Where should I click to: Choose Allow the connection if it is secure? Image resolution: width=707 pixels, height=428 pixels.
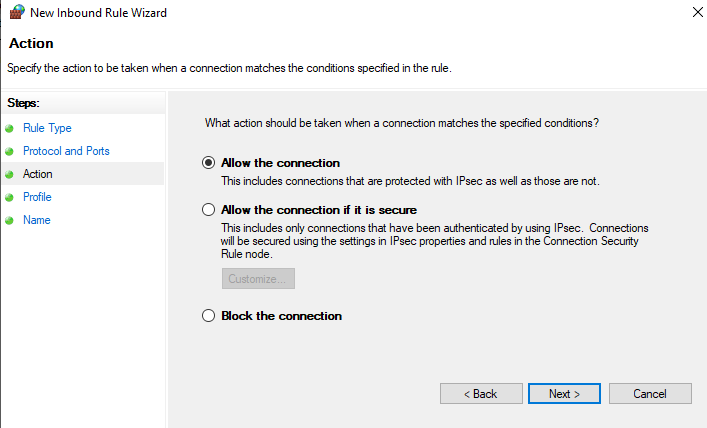click(x=209, y=210)
